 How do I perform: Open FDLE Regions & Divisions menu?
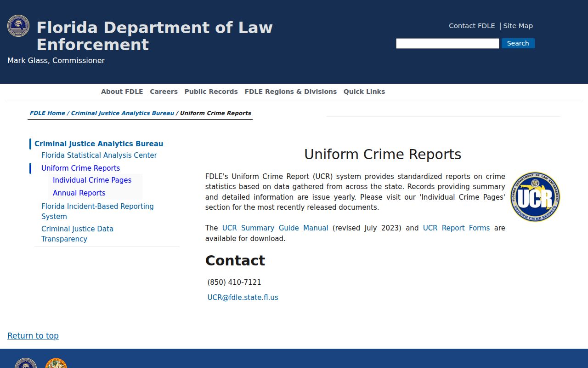[x=291, y=92]
